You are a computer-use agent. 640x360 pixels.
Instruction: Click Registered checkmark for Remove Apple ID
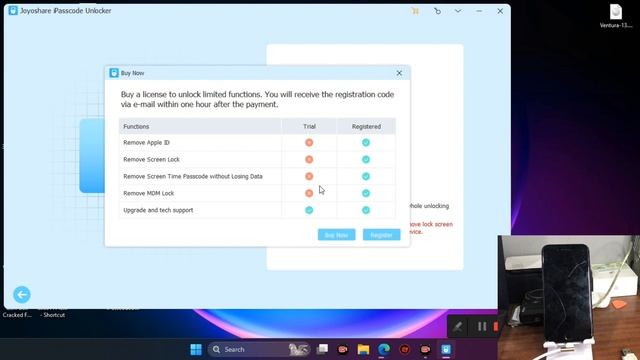click(366, 142)
